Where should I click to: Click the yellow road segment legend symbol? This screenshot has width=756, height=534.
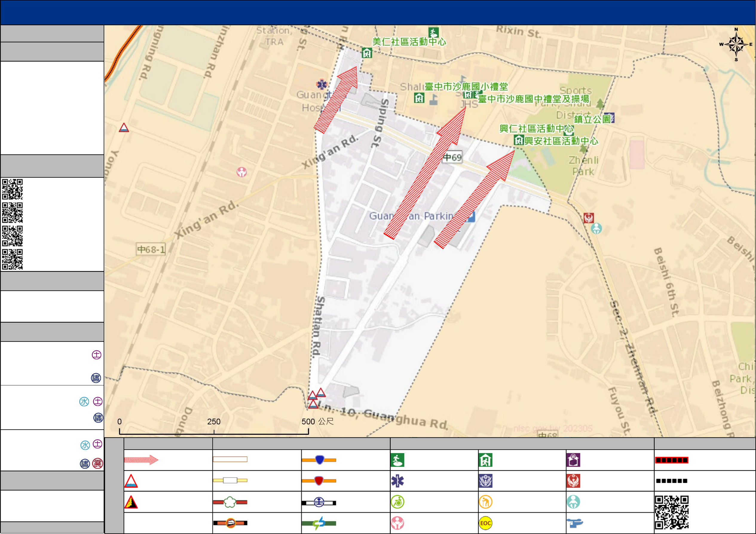click(230, 480)
